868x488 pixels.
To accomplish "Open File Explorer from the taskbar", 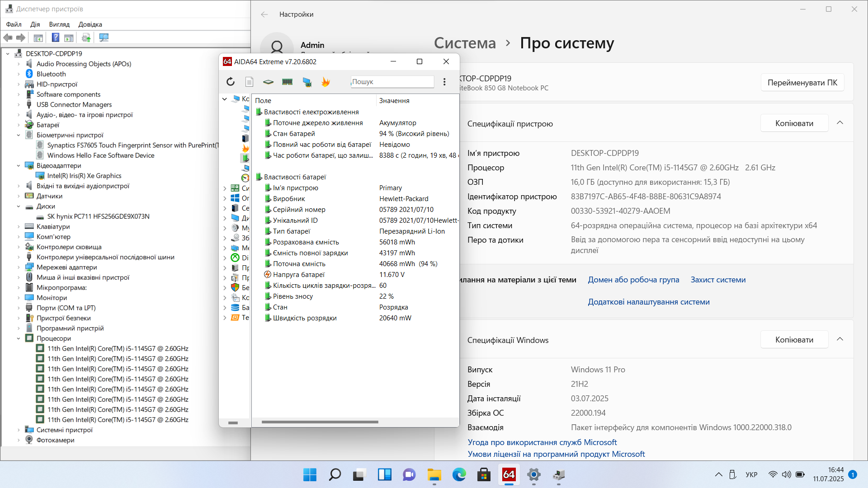I will tap(434, 474).
